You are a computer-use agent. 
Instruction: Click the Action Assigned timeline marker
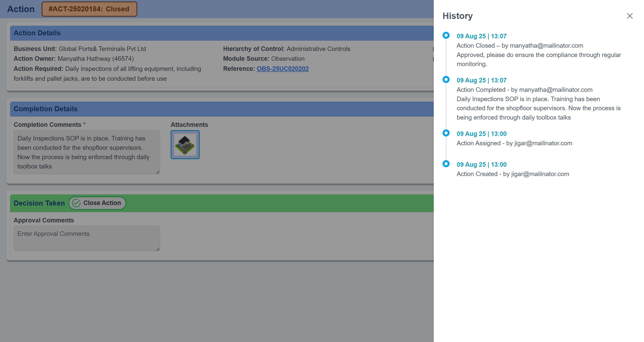tap(446, 133)
